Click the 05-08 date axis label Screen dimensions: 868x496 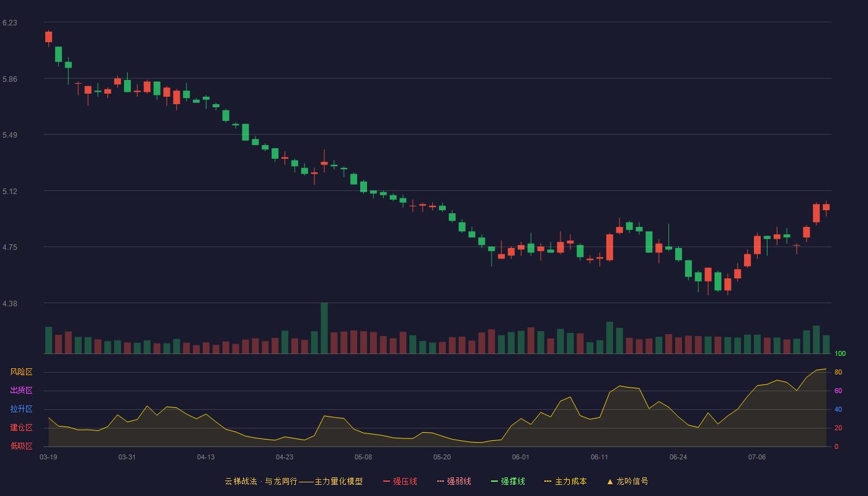pyautogui.click(x=363, y=457)
